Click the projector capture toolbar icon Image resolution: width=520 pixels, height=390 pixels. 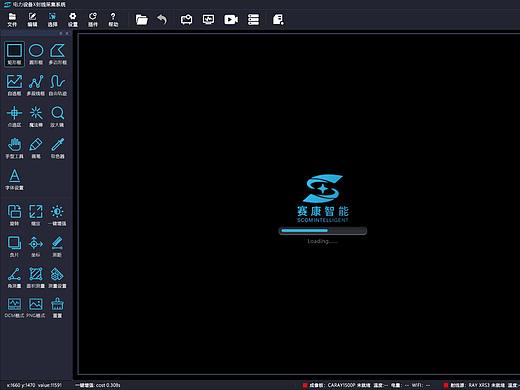[186, 20]
